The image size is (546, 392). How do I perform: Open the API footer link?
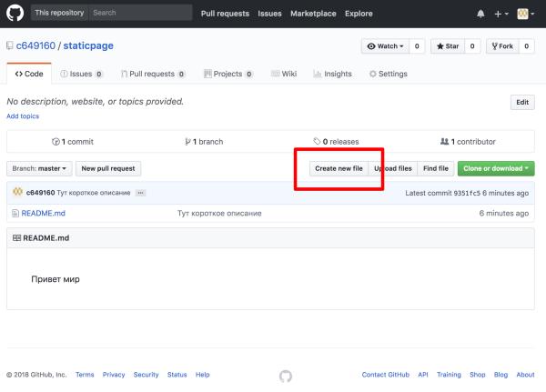423,375
